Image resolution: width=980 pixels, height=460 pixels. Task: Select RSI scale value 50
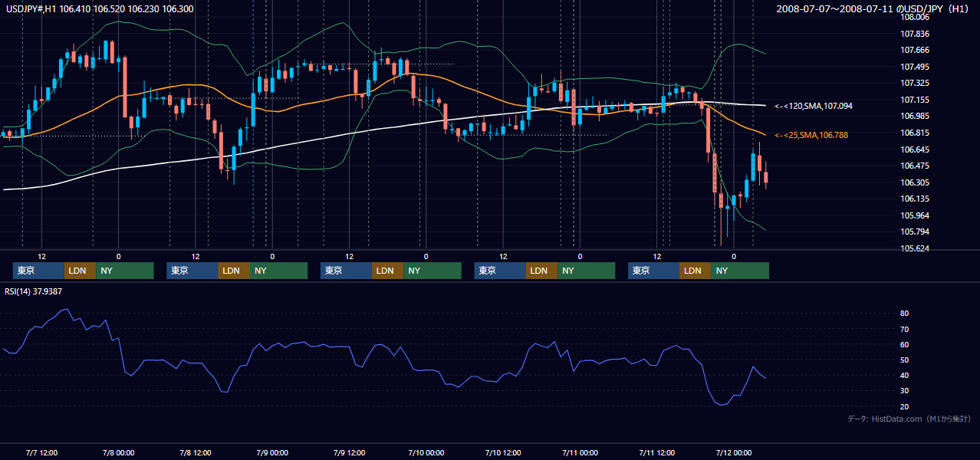(x=905, y=360)
